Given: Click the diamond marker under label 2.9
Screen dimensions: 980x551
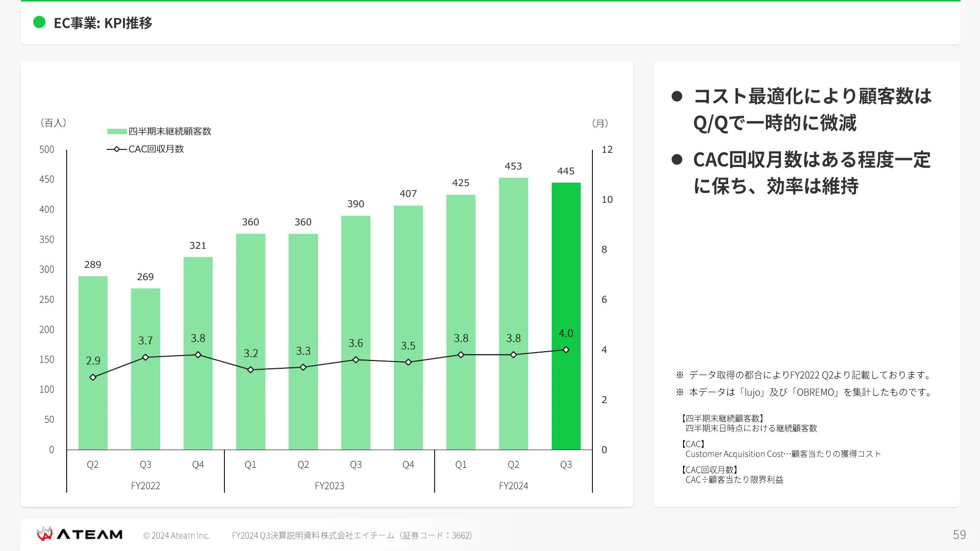Looking at the screenshot, I should tap(93, 377).
